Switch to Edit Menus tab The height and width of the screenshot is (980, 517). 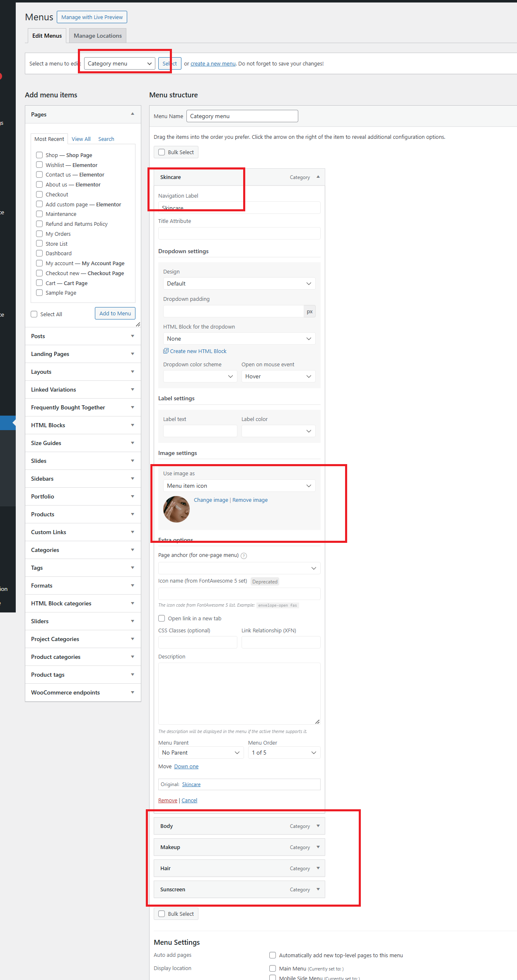pos(47,36)
